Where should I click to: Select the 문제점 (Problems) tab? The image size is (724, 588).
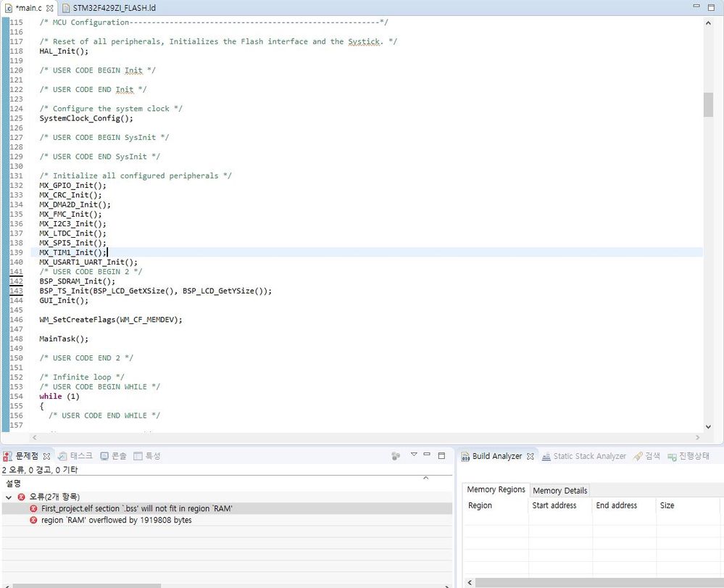pos(27,456)
